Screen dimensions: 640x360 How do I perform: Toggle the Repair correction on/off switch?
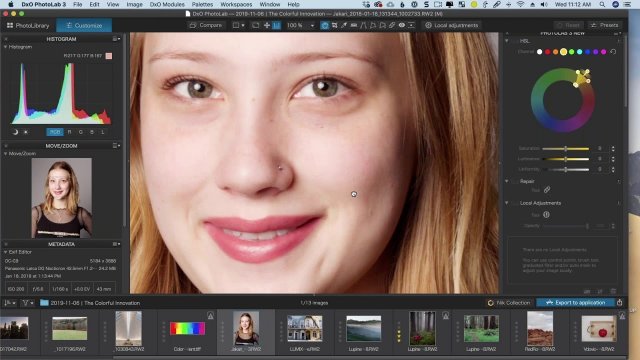tap(515, 181)
